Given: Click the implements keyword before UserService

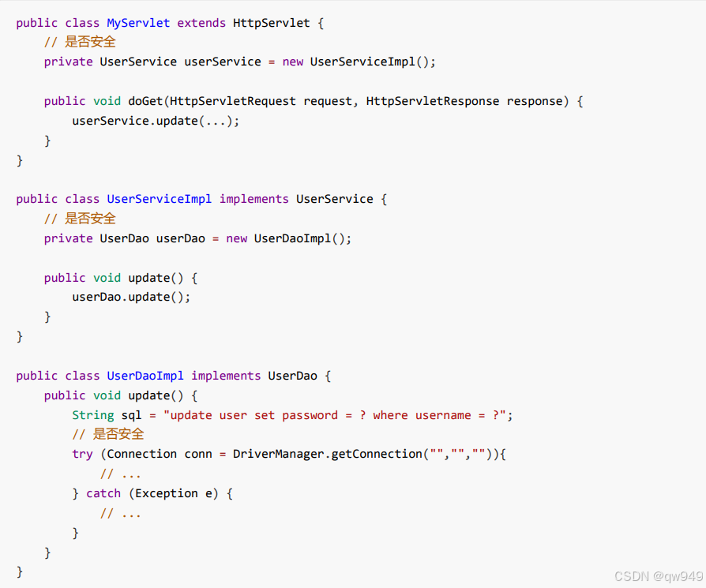Looking at the screenshot, I should click(x=254, y=200).
